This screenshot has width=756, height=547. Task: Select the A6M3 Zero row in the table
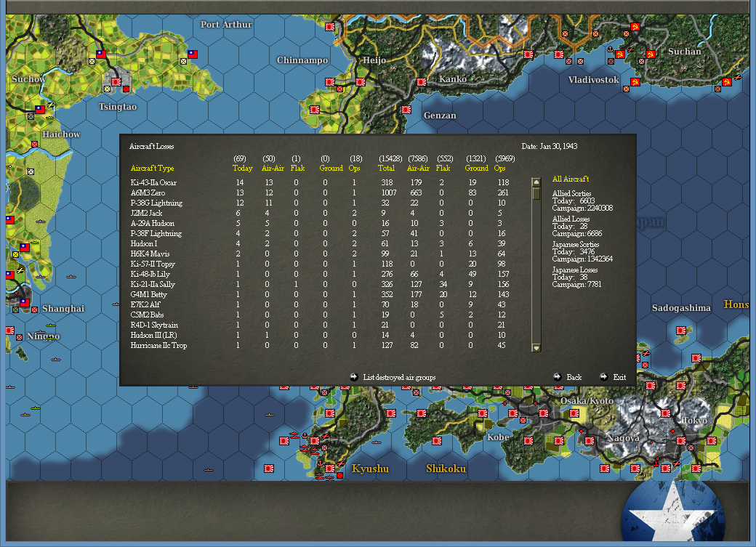coord(153,193)
